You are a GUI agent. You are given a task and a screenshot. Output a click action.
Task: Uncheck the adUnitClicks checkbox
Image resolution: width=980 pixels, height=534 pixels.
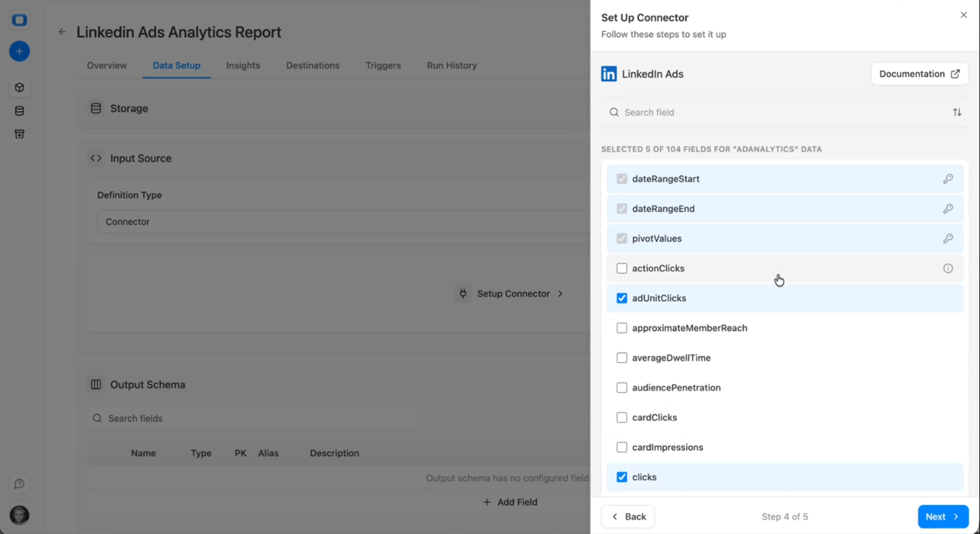click(622, 298)
